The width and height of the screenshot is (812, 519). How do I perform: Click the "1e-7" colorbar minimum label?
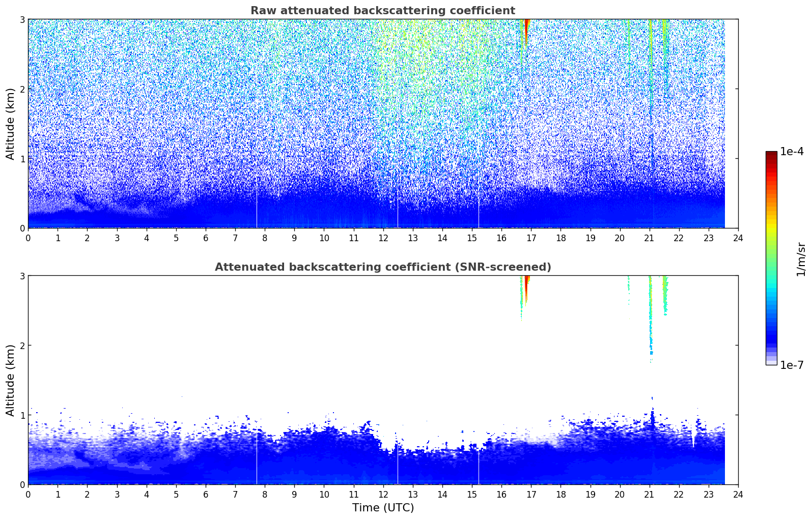pos(792,365)
